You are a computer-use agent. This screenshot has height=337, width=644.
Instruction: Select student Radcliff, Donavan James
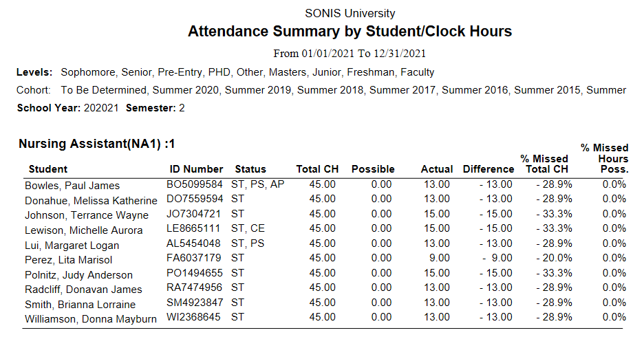(x=83, y=290)
